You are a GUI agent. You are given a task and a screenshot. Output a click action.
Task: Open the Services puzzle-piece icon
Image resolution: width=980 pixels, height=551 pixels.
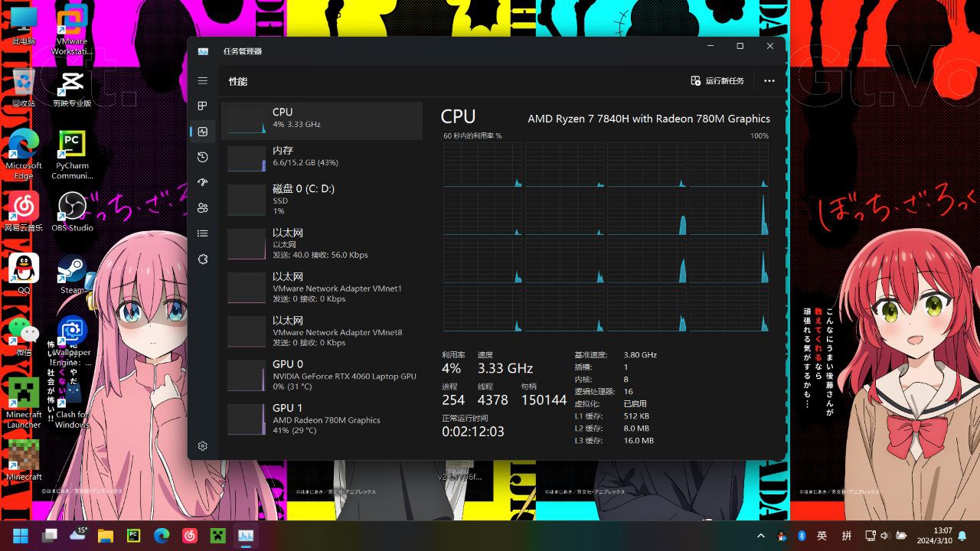202,259
